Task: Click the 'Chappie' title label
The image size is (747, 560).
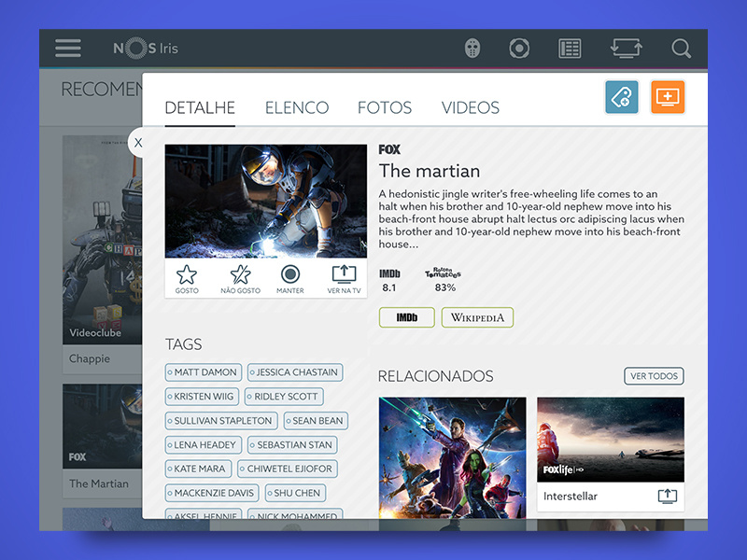Action: pos(90,358)
